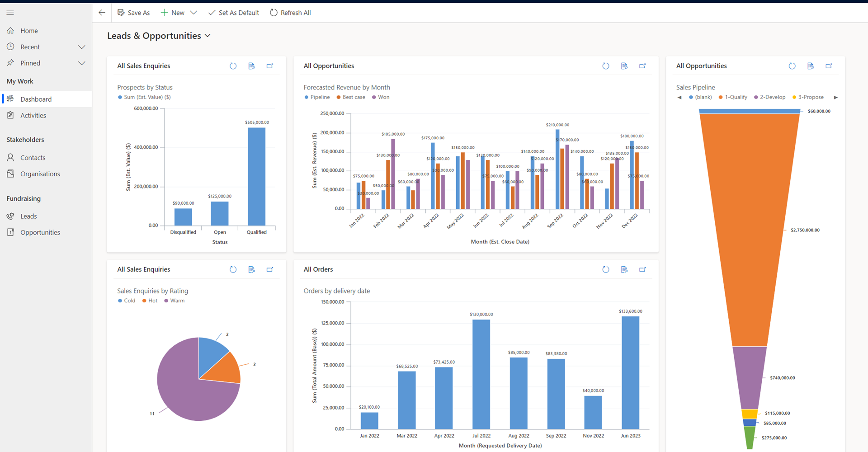The image size is (868, 452).
Task: Expand the Sales Enquiries by Rating chart
Action: [x=270, y=269]
